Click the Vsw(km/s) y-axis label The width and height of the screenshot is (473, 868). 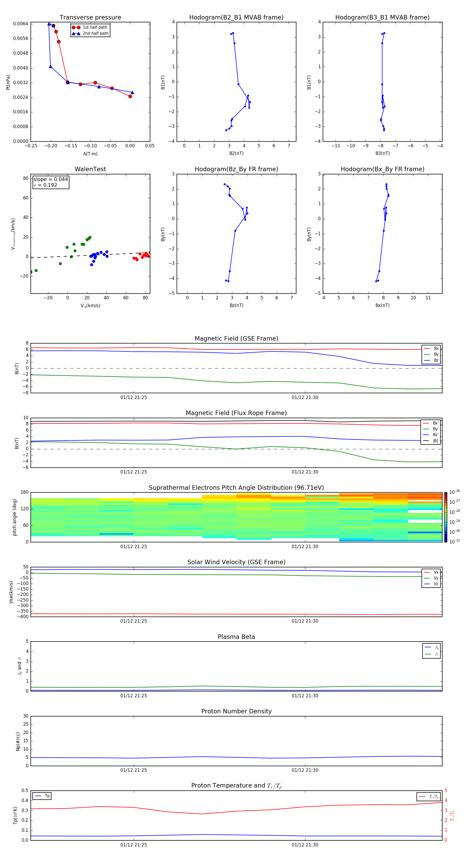(x=11, y=592)
